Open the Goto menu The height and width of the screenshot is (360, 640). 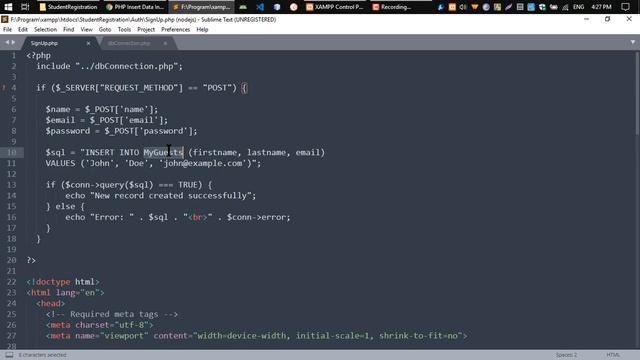coord(104,29)
